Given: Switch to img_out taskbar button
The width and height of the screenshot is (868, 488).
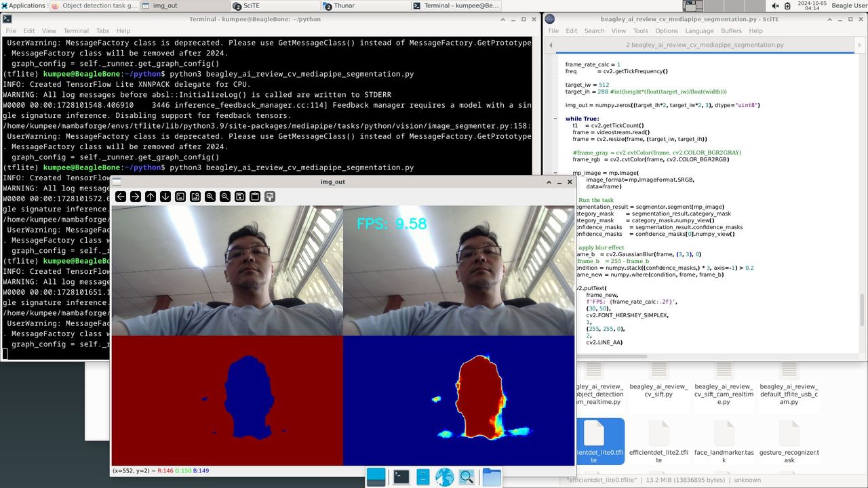Looking at the screenshot, I should pyautogui.click(x=185, y=5).
